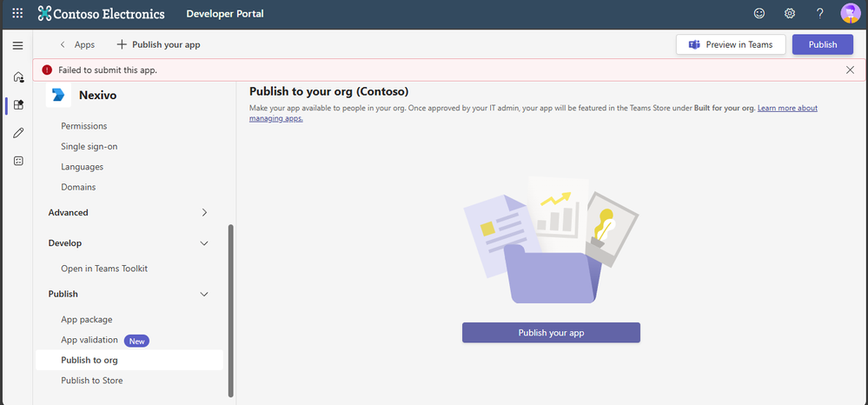
Task: Select the Apps icon in left rail
Action: [18, 104]
